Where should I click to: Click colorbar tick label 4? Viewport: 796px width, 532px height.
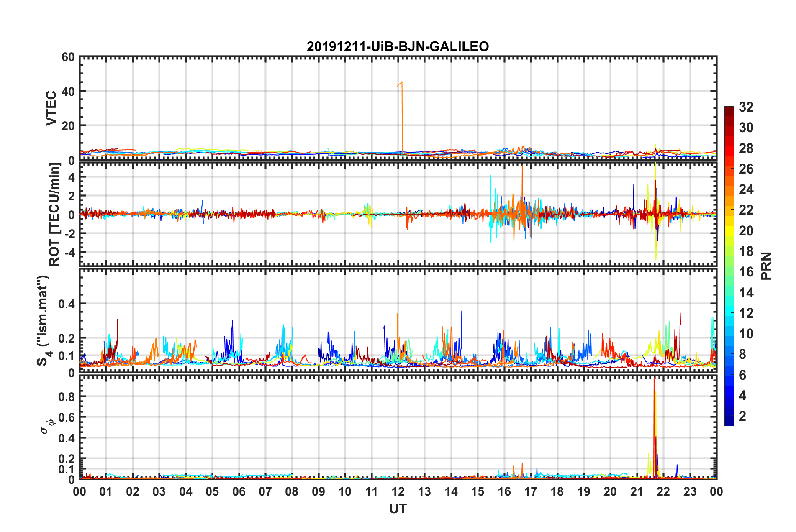[742, 396]
